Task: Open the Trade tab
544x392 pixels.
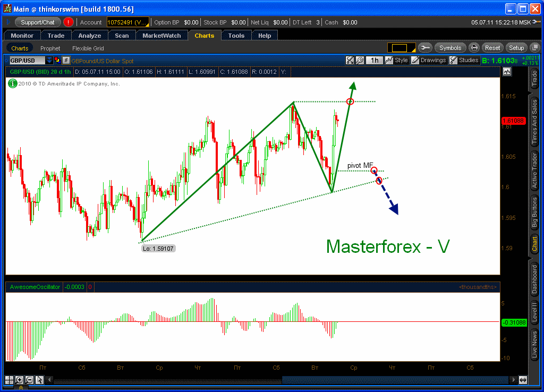Action: coord(56,36)
